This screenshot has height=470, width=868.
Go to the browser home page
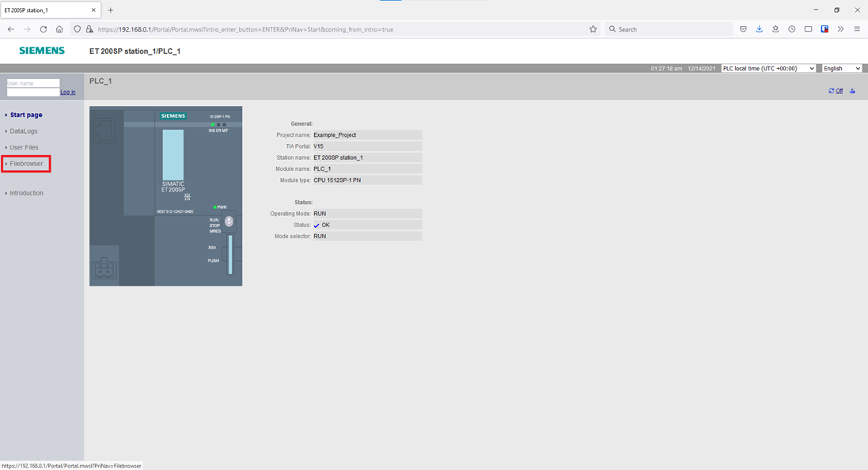click(59, 29)
